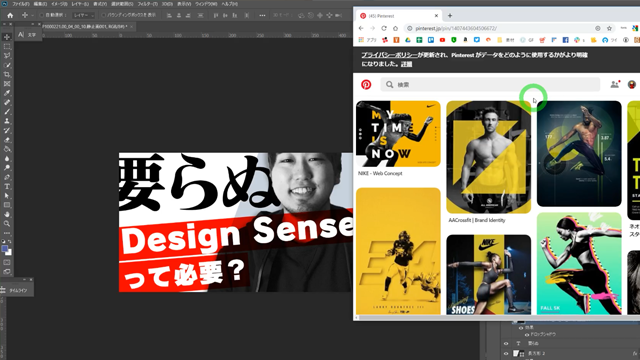The height and width of the screenshot is (360, 640).
Task: Select the Hand tool
Action: tap(7, 214)
